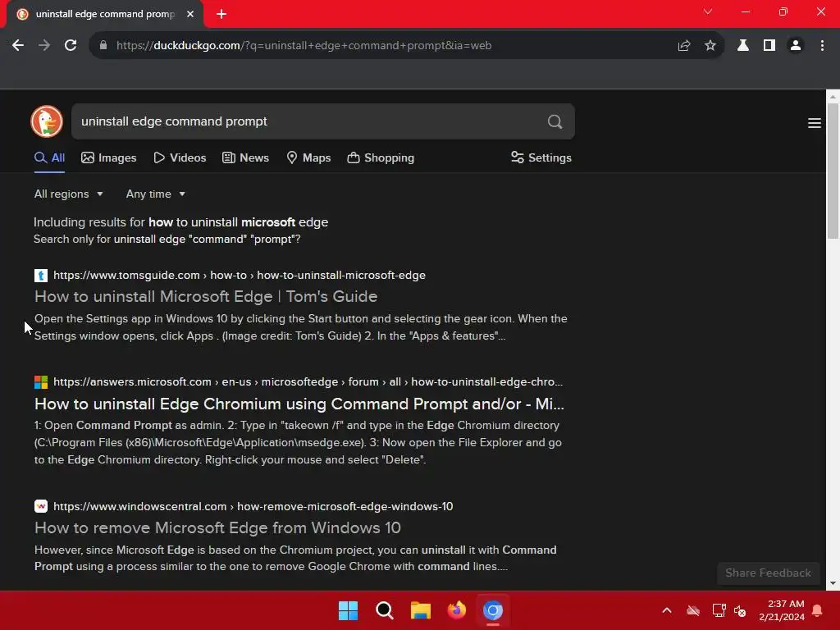Open the tomsguide.com URL breadcrumb

click(240, 276)
